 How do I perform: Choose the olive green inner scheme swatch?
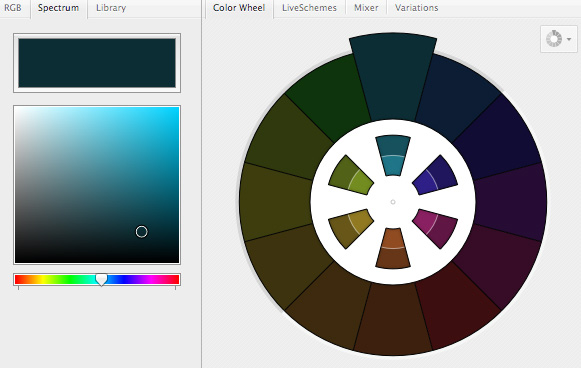click(x=351, y=175)
